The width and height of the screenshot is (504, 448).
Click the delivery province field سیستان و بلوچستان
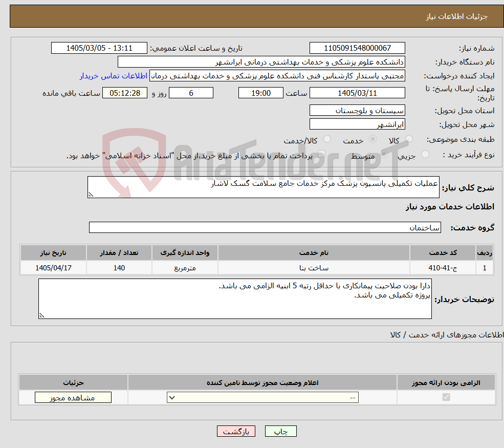[x=357, y=110]
